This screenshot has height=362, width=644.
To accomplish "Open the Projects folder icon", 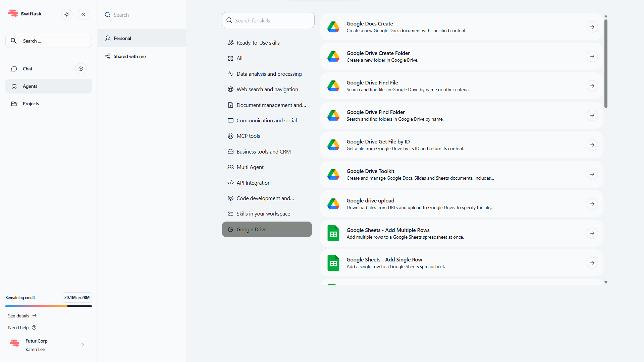I will click(14, 104).
